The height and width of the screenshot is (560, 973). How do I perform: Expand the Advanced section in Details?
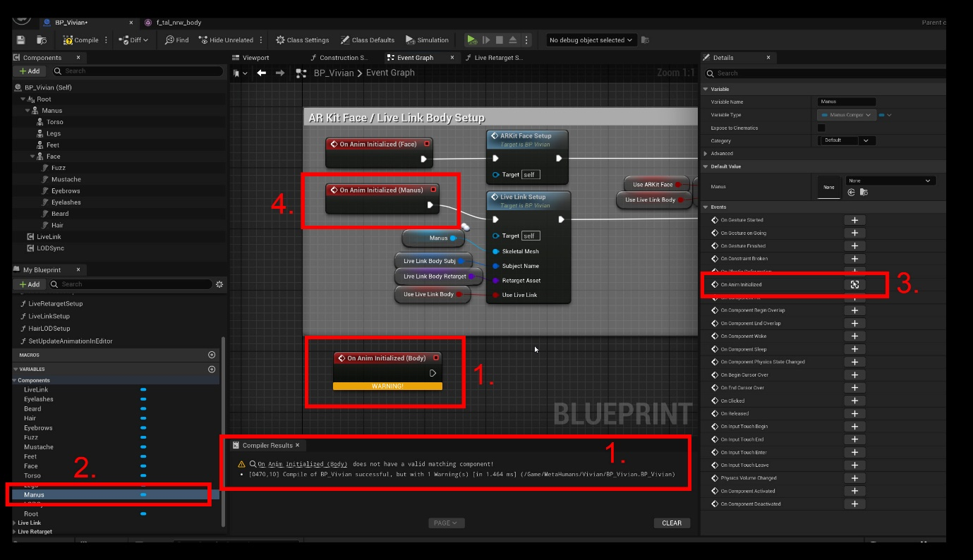(x=706, y=153)
